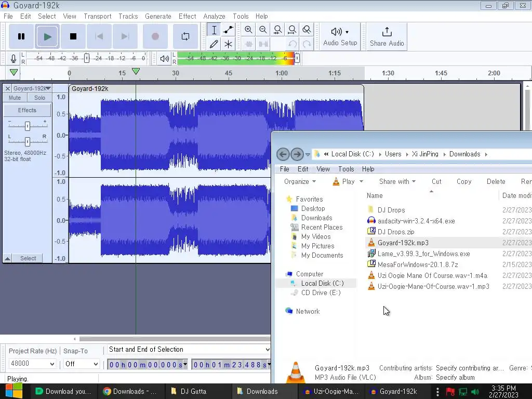Click the Explorer Delete button
Image resolution: width=532 pixels, height=399 pixels.
point(496,181)
